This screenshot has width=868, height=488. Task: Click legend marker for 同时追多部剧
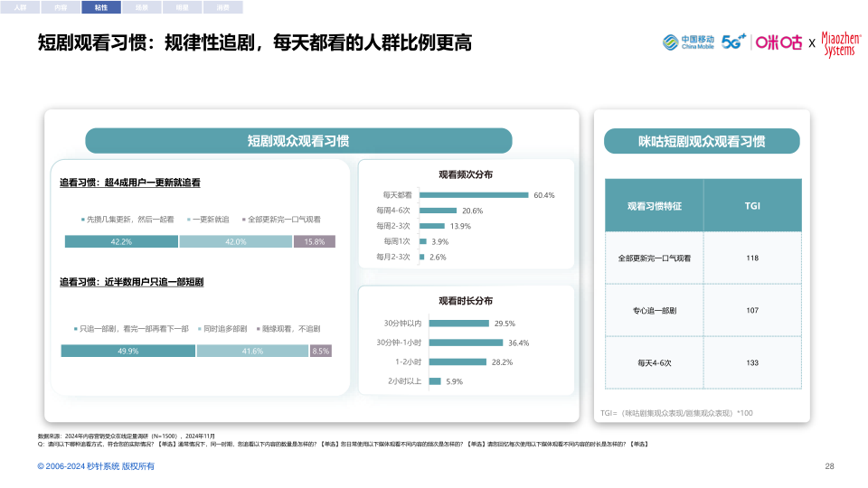[x=199, y=329]
